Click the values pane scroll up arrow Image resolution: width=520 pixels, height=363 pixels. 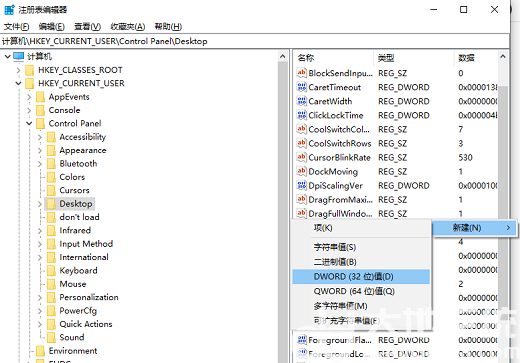point(503,57)
